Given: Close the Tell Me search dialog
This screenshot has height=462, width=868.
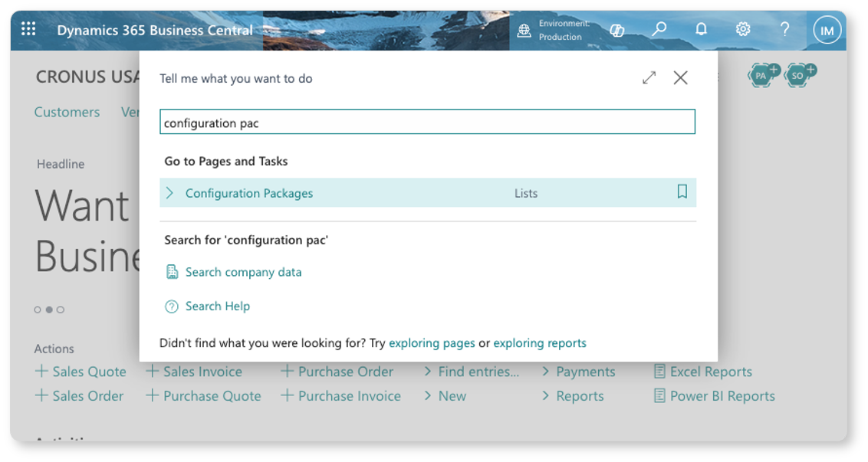Looking at the screenshot, I should (680, 77).
